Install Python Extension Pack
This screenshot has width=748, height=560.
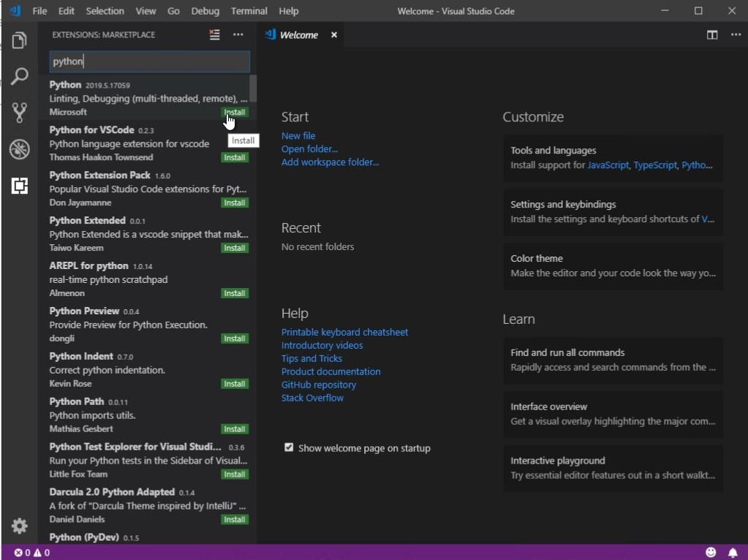click(235, 203)
